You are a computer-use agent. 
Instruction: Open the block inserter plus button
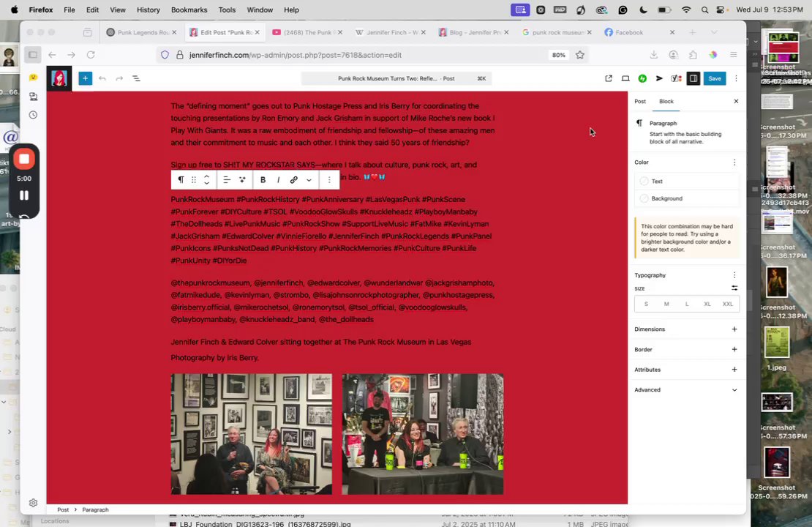coord(85,78)
